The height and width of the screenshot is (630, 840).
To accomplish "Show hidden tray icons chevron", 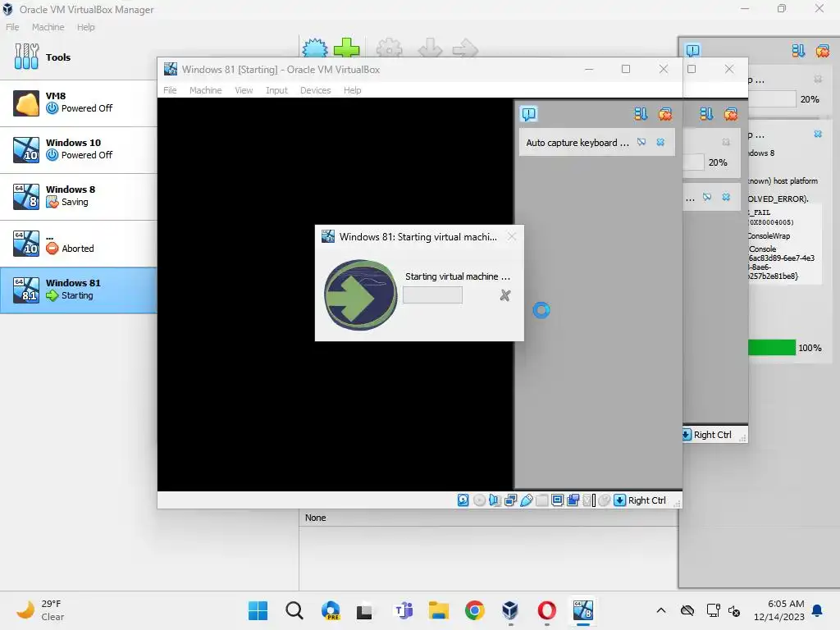I will pyautogui.click(x=661, y=610).
